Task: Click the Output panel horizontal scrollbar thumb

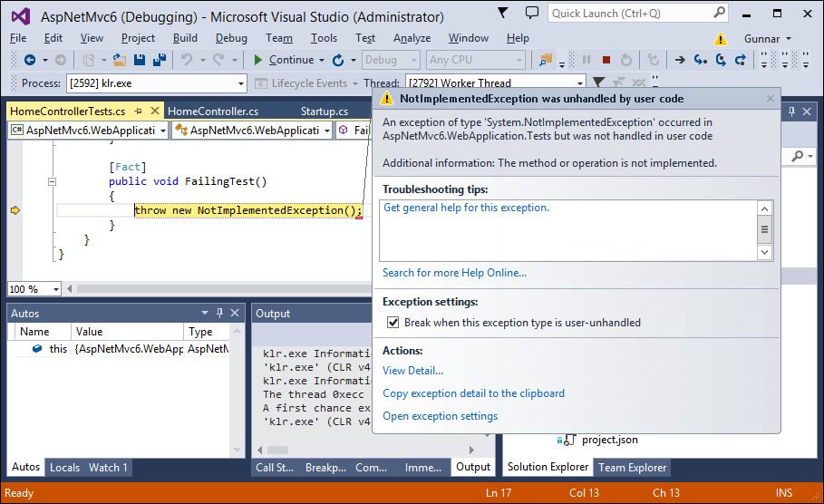Action: click(x=277, y=450)
